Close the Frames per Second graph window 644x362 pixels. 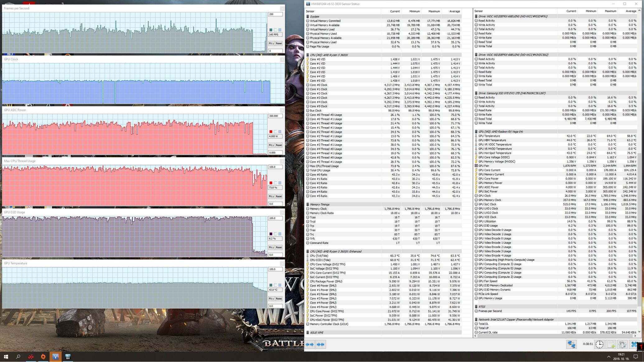click(282, 8)
